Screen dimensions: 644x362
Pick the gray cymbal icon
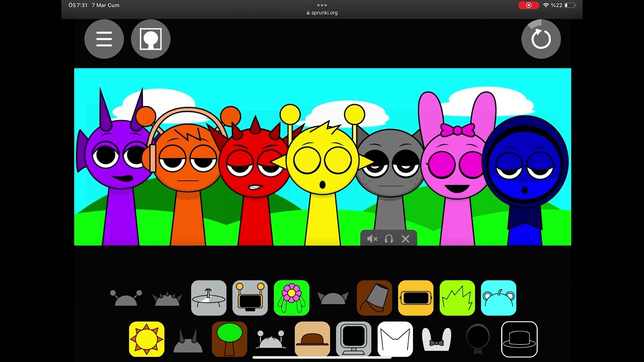pyautogui.click(x=209, y=298)
